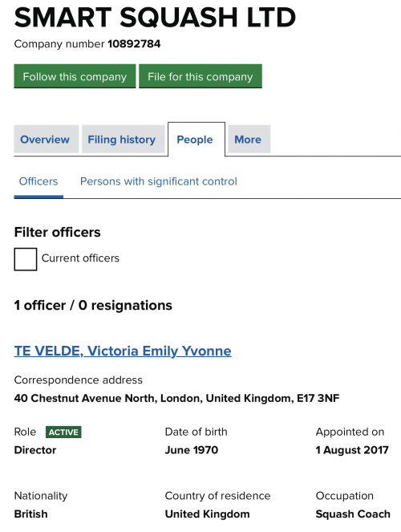Switch to the Overview tab

[46, 139]
